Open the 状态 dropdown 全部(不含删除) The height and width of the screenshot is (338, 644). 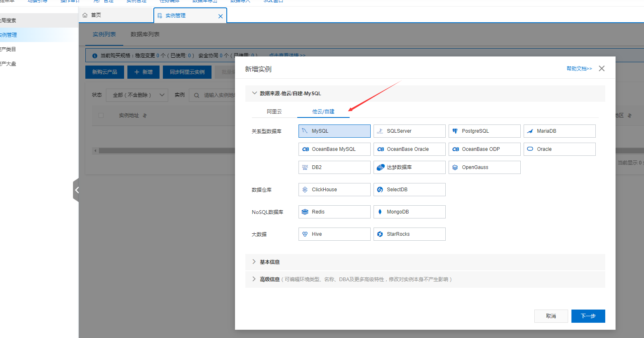tap(137, 95)
